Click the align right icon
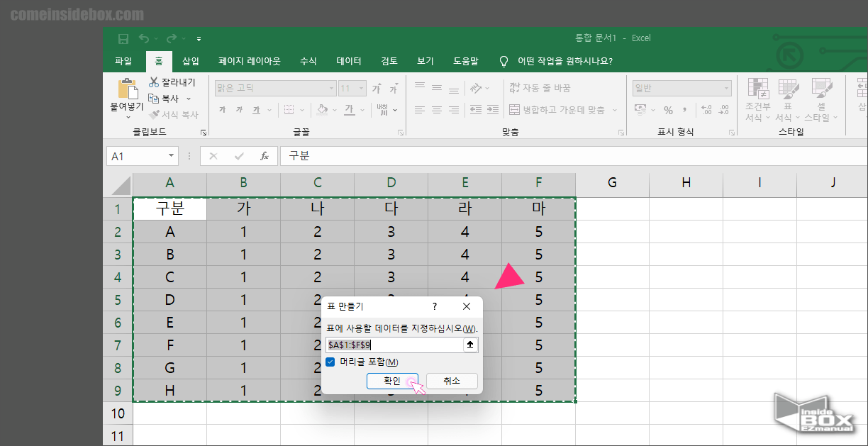Image resolution: width=868 pixels, height=446 pixels. point(453,110)
